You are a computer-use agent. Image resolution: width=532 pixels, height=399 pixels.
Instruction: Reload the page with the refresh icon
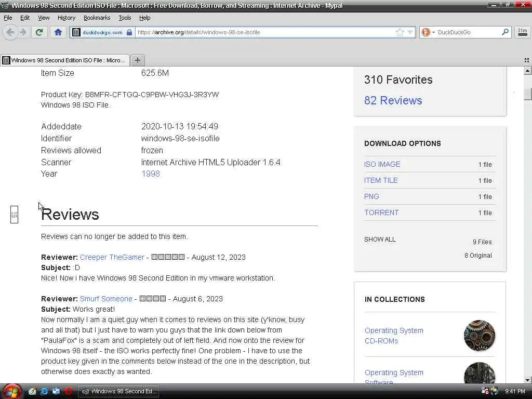click(x=39, y=32)
